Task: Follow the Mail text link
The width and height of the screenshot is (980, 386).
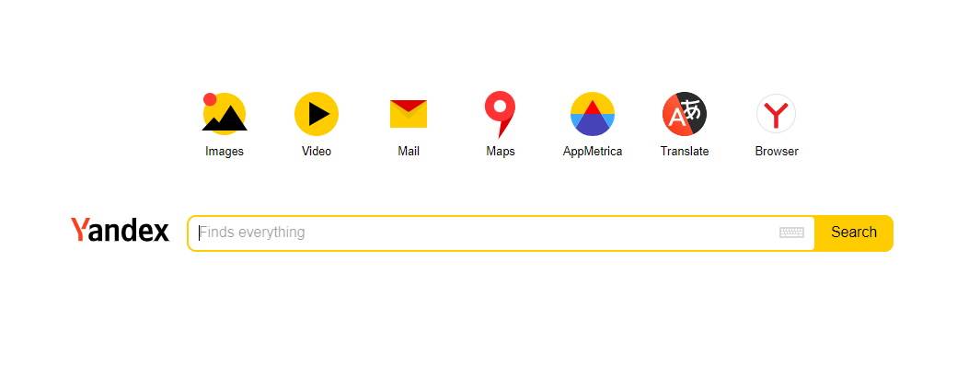Action: [x=409, y=151]
